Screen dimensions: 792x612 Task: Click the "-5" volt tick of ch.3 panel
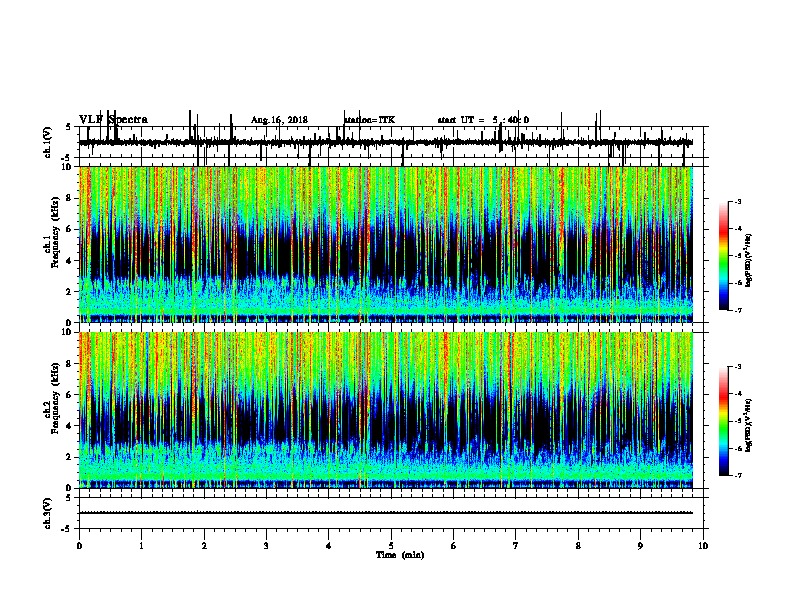click(66, 529)
